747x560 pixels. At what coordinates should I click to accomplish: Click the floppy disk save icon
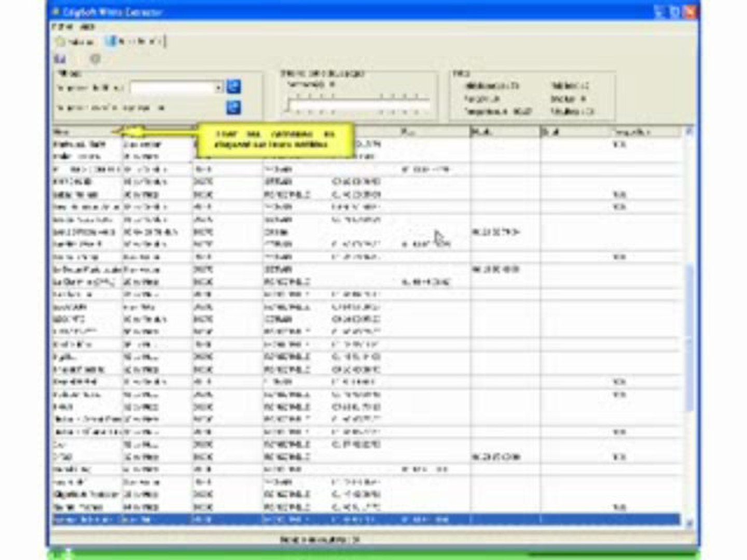[x=60, y=59]
